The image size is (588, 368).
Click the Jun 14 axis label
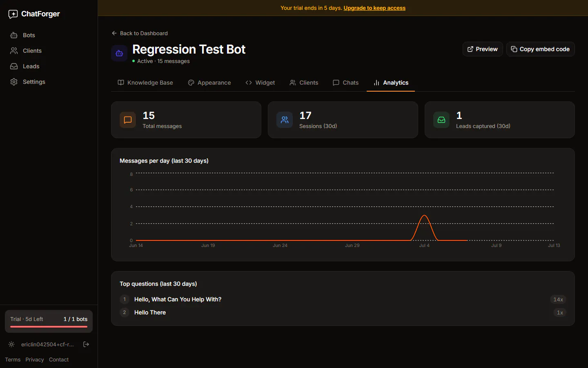tap(136, 245)
